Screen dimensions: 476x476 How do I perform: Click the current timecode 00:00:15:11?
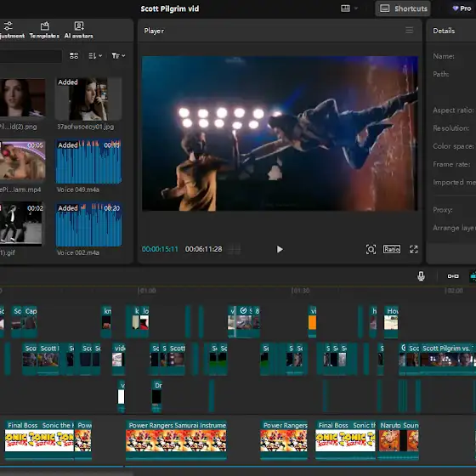[160, 249]
